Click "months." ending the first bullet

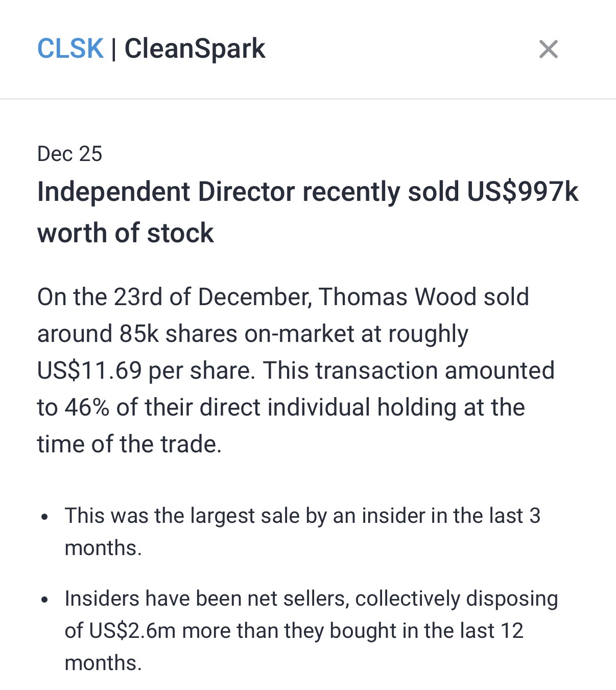(x=103, y=548)
